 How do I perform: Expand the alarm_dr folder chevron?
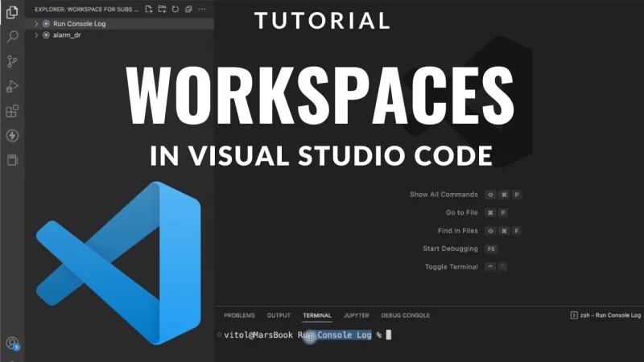pos(36,35)
